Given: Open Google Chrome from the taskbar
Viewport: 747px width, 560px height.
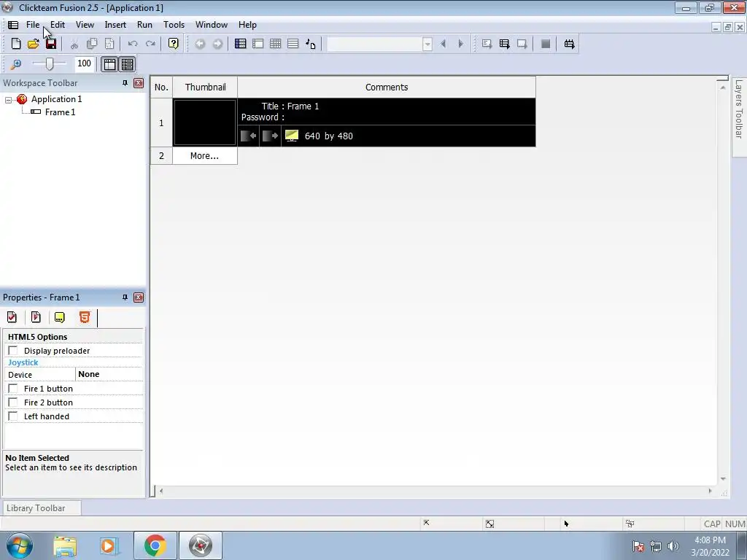Looking at the screenshot, I should click(x=155, y=545).
